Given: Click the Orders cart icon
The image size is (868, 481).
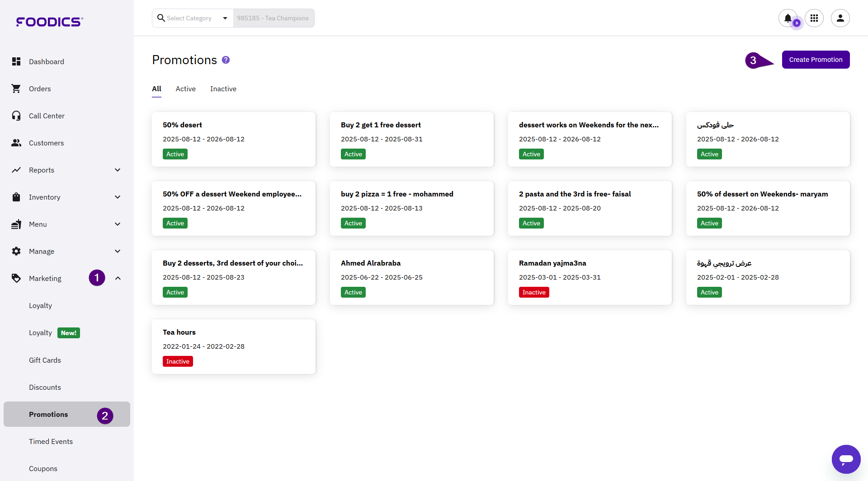Looking at the screenshot, I should click(16, 89).
